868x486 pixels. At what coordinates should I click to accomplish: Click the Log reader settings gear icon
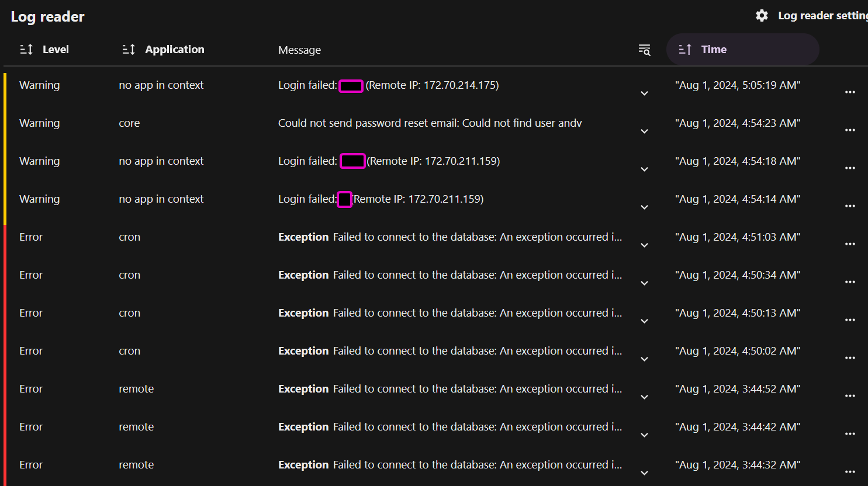tap(762, 15)
